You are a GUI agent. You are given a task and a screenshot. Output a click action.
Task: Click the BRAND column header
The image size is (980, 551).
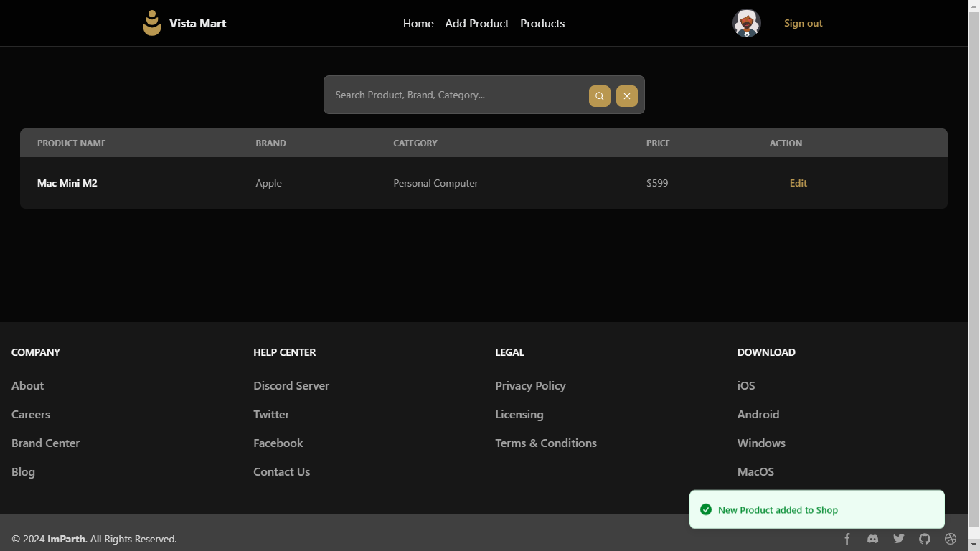click(x=271, y=143)
